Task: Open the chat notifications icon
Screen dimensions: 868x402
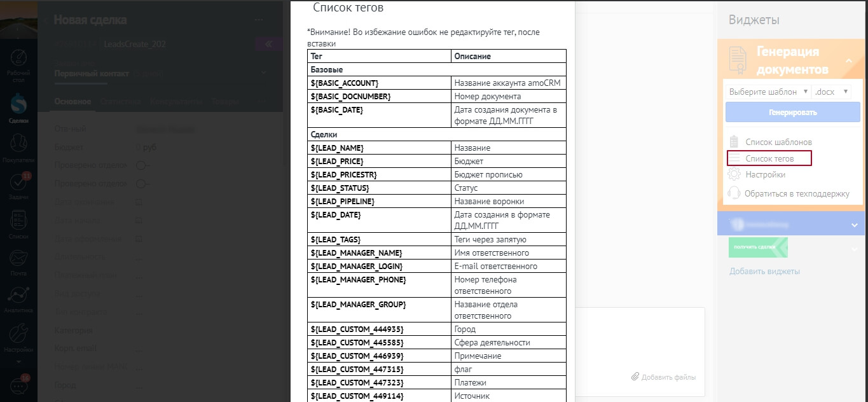Action: point(18,385)
